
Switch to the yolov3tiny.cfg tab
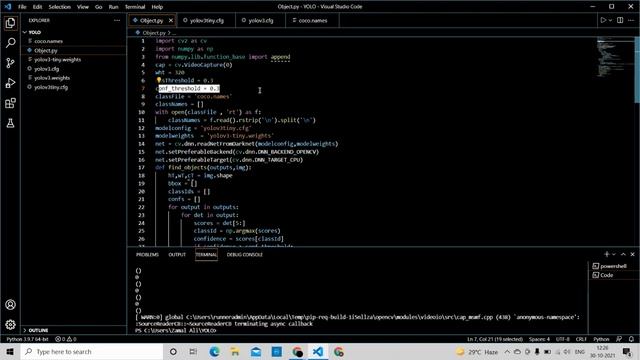tap(206, 20)
